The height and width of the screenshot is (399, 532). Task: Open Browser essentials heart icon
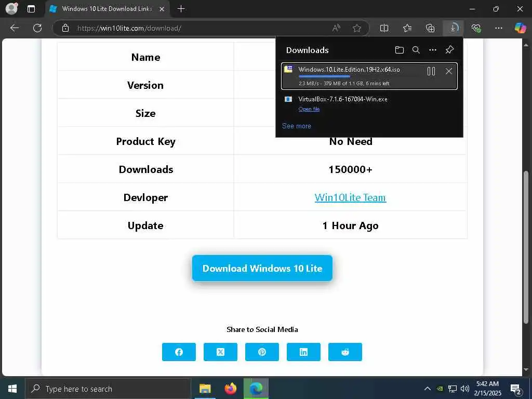pos(476,28)
